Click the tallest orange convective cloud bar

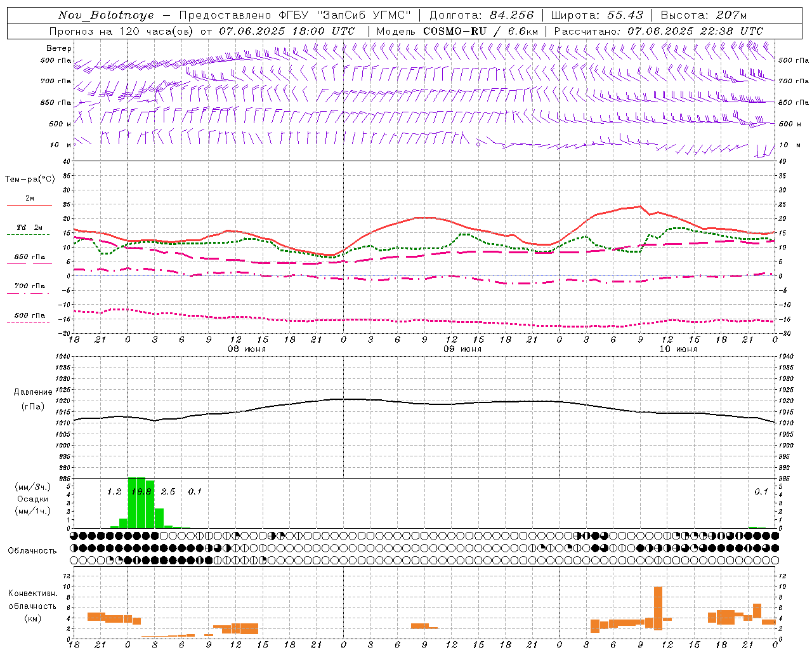(658, 608)
